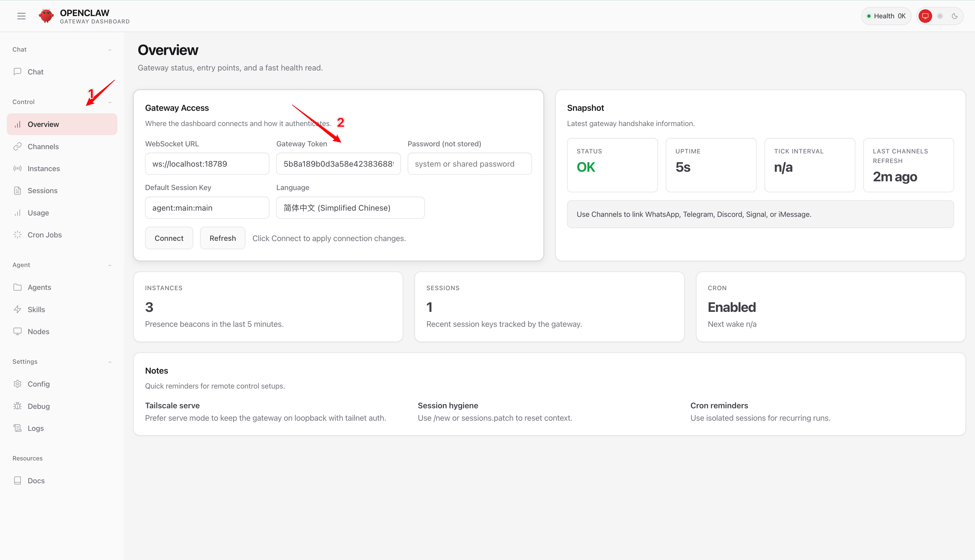Click the Health OK status pill

tap(886, 16)
